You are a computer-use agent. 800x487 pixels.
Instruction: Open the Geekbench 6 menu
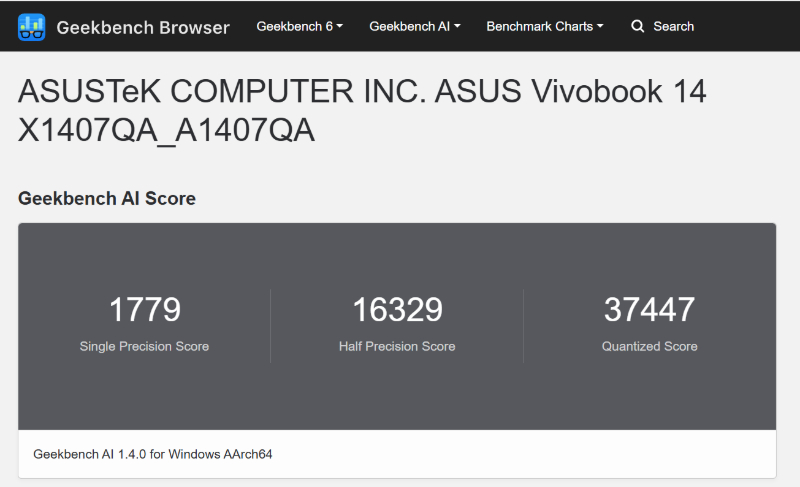click(x=299, y=27)
